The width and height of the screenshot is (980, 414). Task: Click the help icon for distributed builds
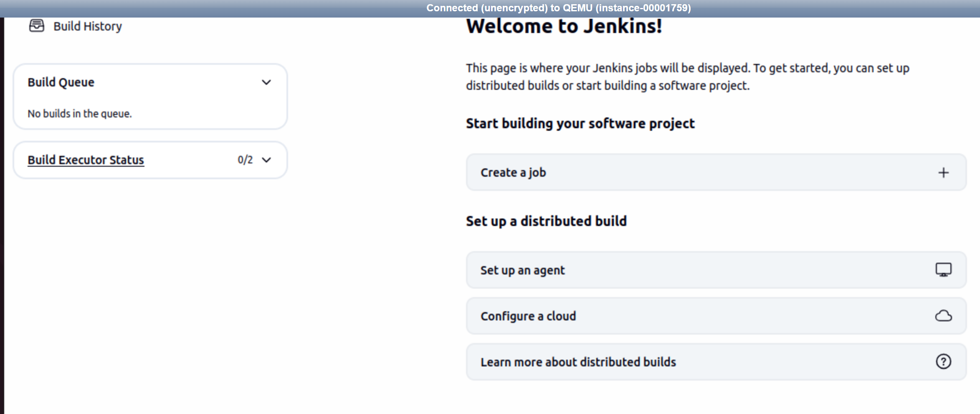tap(943, 361)
